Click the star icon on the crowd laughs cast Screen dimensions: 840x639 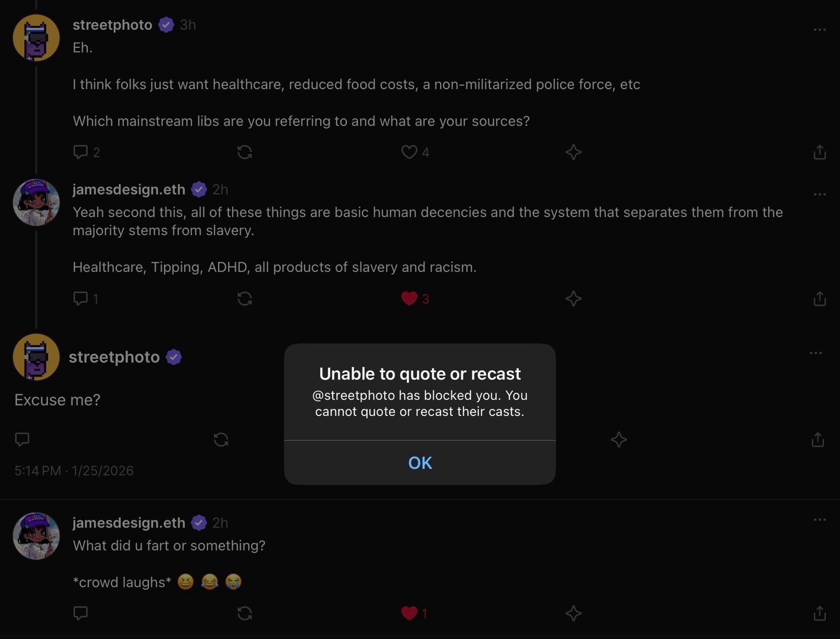pos(573,613)
